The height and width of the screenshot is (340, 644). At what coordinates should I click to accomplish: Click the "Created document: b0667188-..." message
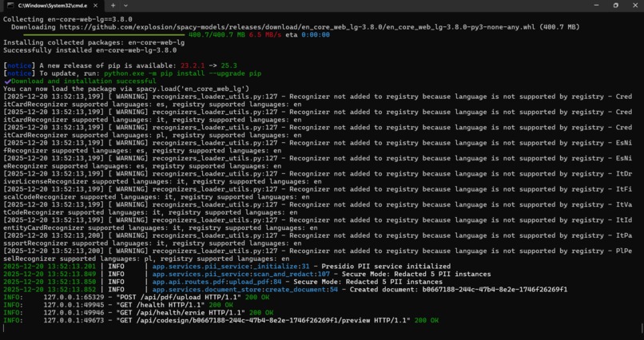pos(459,290)
